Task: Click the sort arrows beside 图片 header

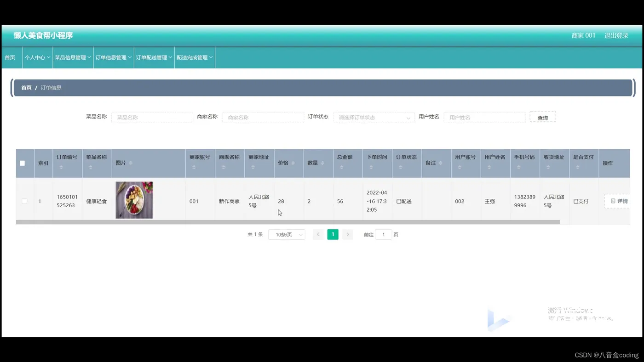Action: 130,163
